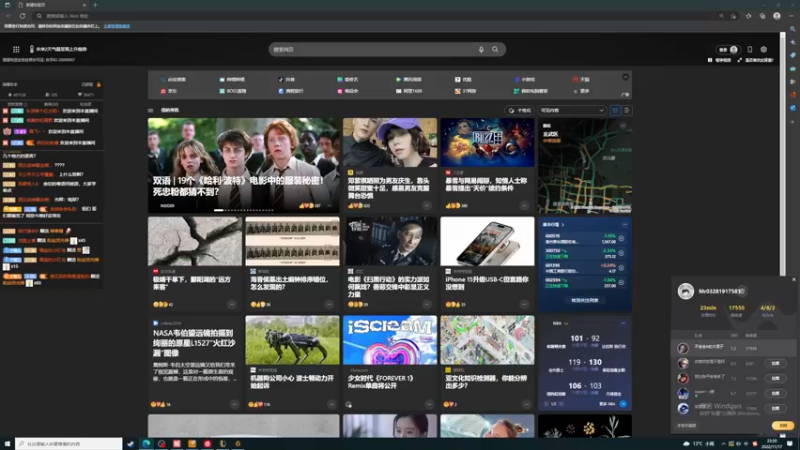Open the 爱奇艺 quick link

point(347,80)
